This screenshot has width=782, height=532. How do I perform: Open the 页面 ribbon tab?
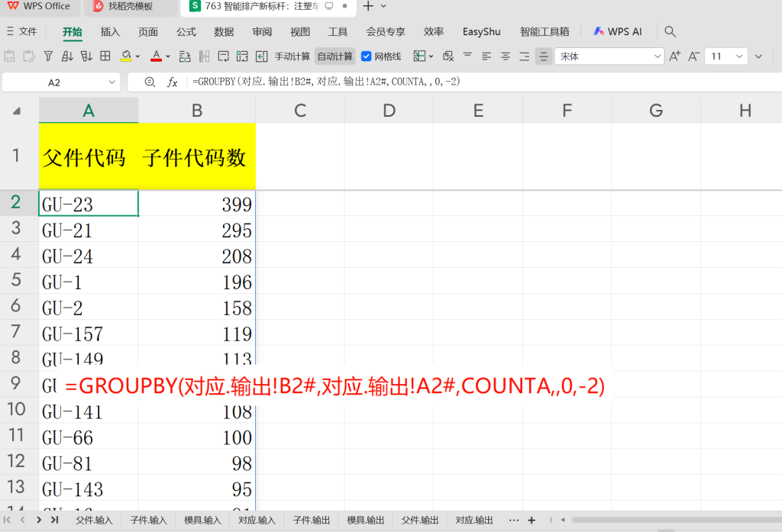(148, 31)
